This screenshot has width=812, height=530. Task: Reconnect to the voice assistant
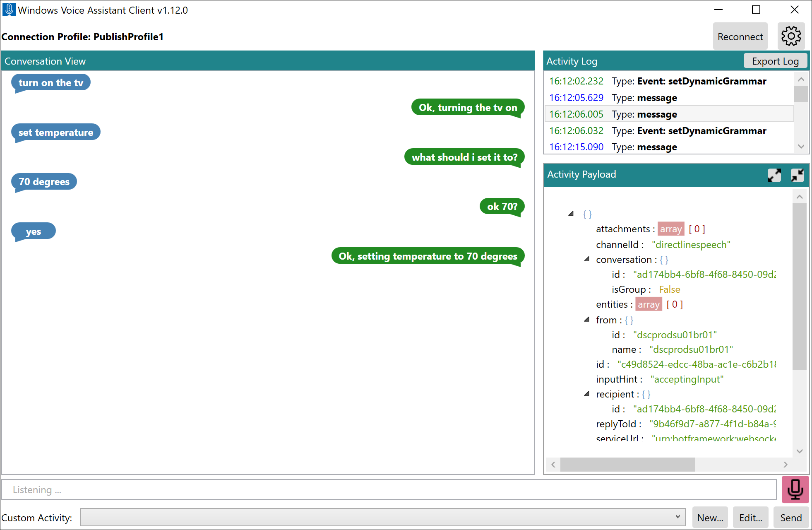click(740, 36)
